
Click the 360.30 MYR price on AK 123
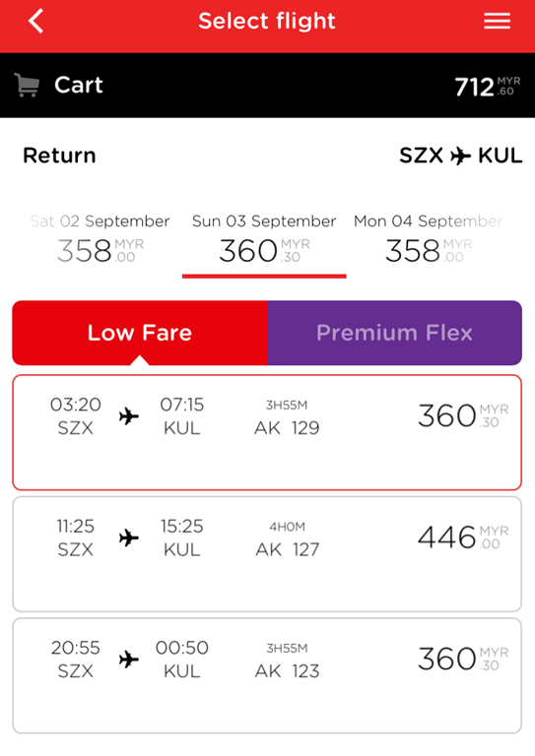(x=463, y=659)
